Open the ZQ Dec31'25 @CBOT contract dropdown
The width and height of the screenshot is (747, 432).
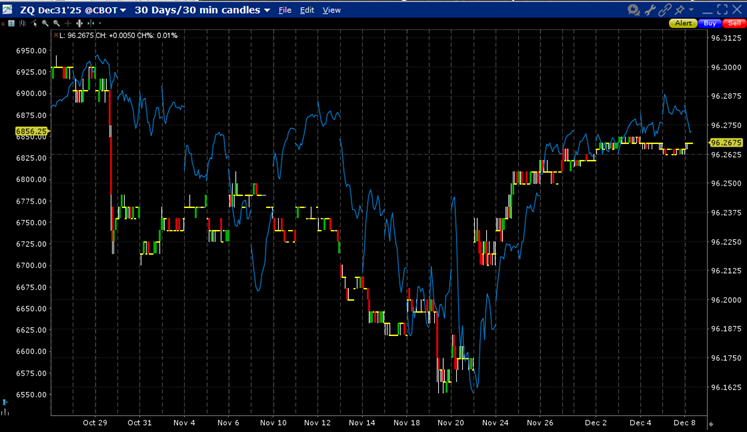pyautogui.click(x=73, y=10)
